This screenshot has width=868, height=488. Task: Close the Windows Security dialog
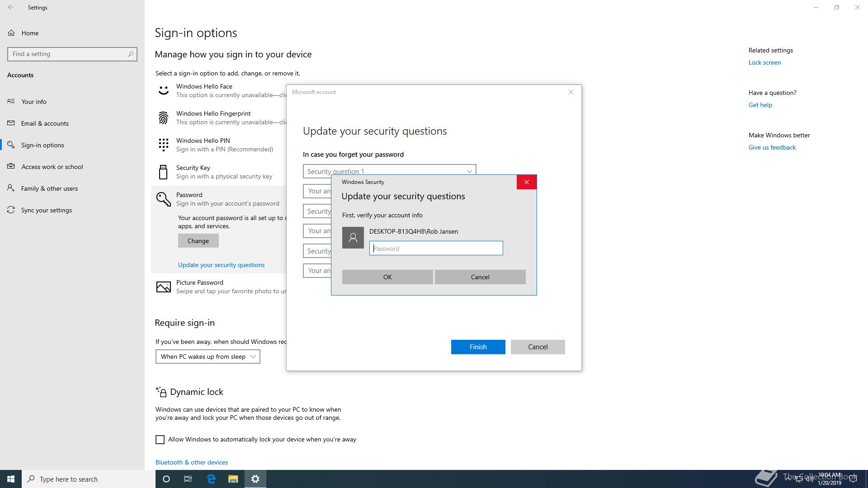pos(527,182)
